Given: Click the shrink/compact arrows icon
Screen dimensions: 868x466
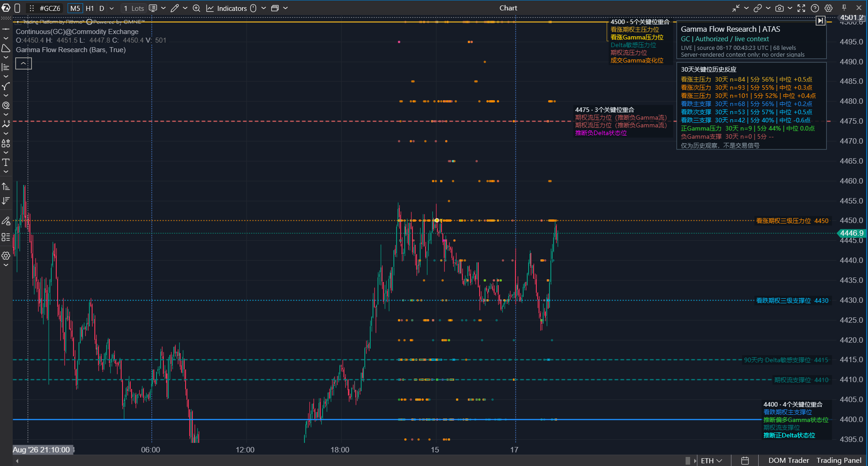Looking at the screenshot, I should pos(736,8).
